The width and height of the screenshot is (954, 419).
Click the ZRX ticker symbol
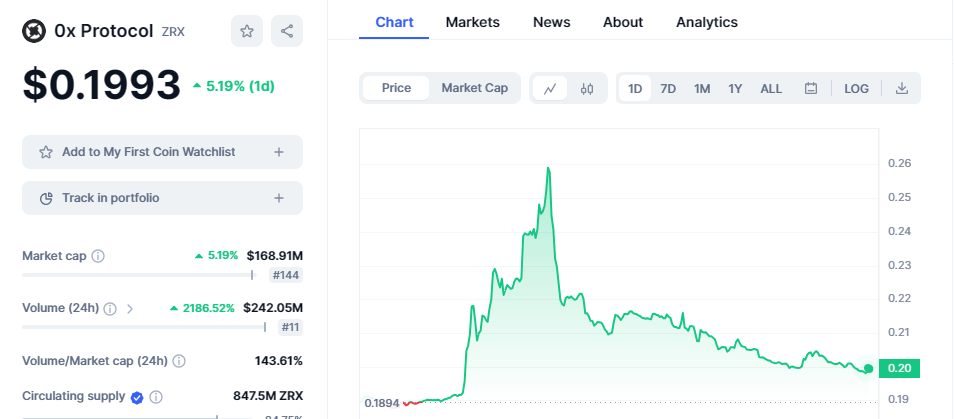pyautogui.click(x=173, y=32)
